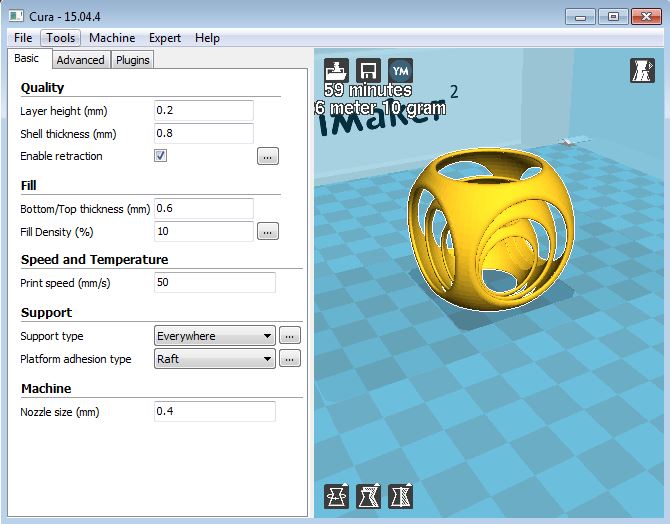Click the YouMagine YM share icon
Viewport: 670px width, 524px height.
click(400, 71)
